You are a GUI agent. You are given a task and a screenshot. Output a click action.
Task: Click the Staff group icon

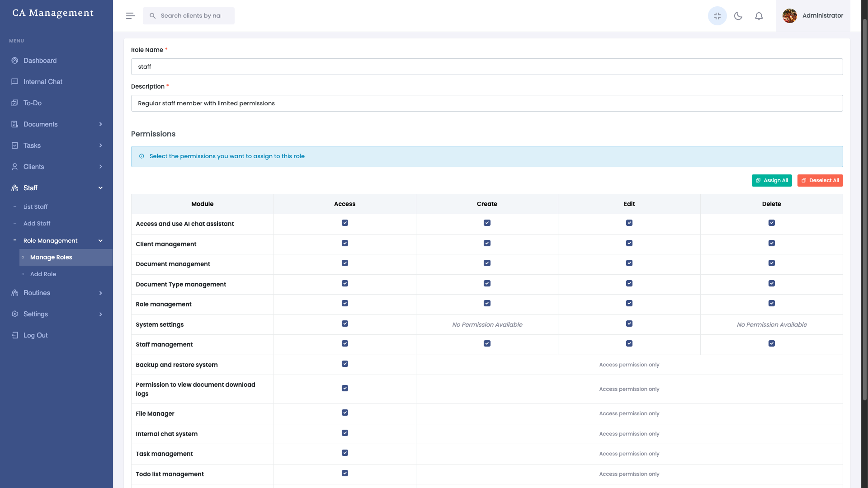(x=15, y=188)
